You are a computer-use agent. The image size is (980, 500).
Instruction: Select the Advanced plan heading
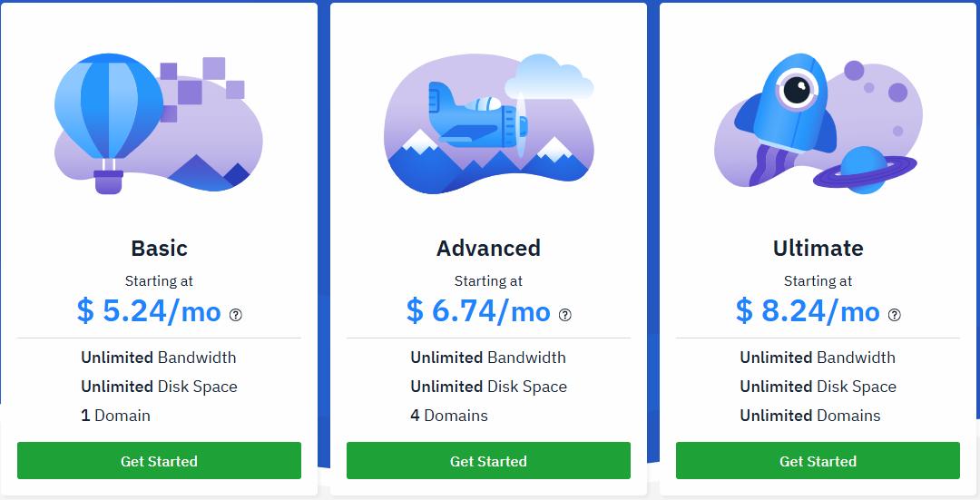[488, 248]
